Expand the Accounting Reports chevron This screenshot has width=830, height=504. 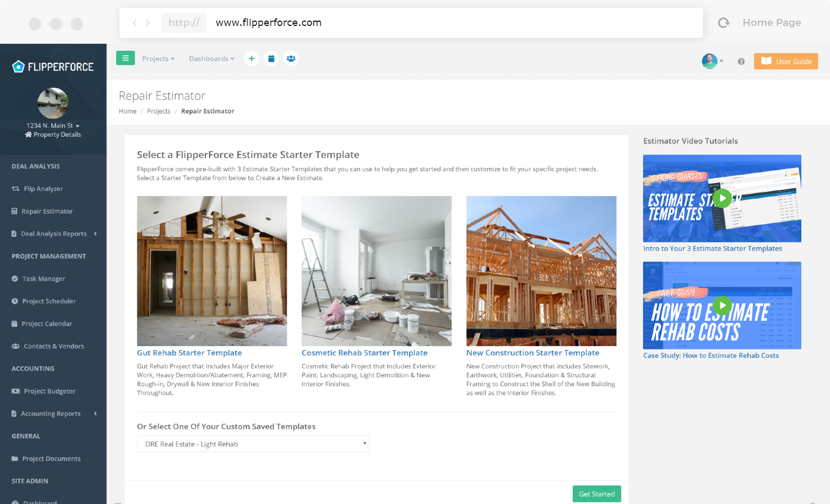(x=96, y=414)
